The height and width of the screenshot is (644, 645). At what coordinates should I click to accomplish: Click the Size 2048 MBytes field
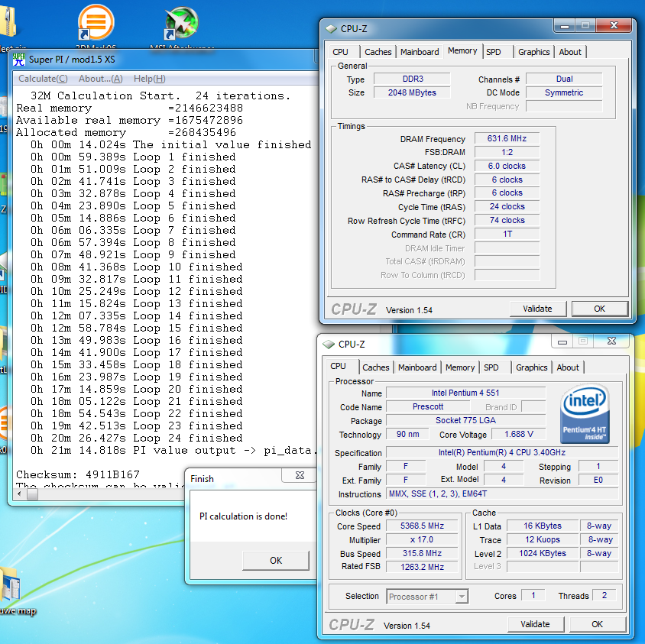pos(412,92)
